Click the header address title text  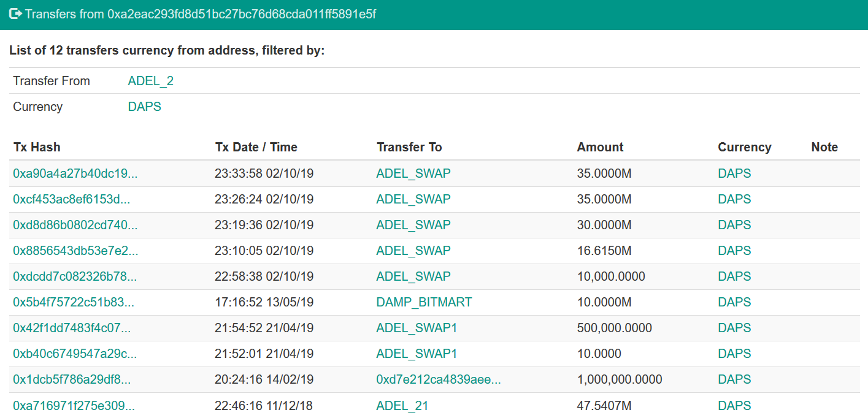tap(201, 13)
